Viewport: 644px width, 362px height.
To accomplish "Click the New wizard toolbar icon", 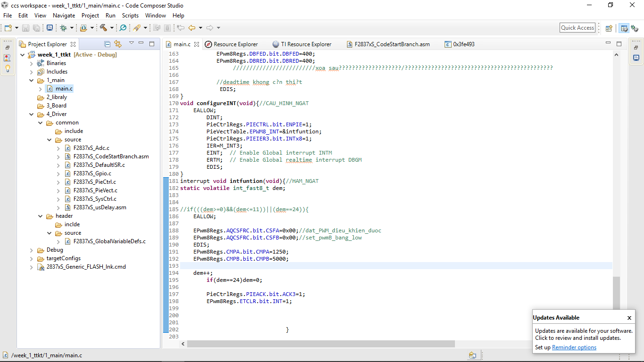I will (x=8, y=28).
